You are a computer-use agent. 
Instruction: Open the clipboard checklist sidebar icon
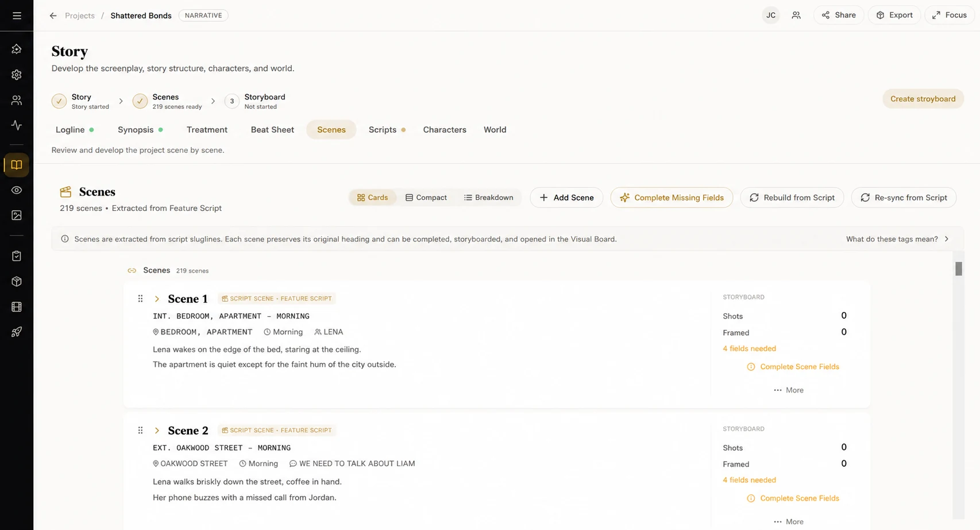pyautogui.click(x=17, y=256)
